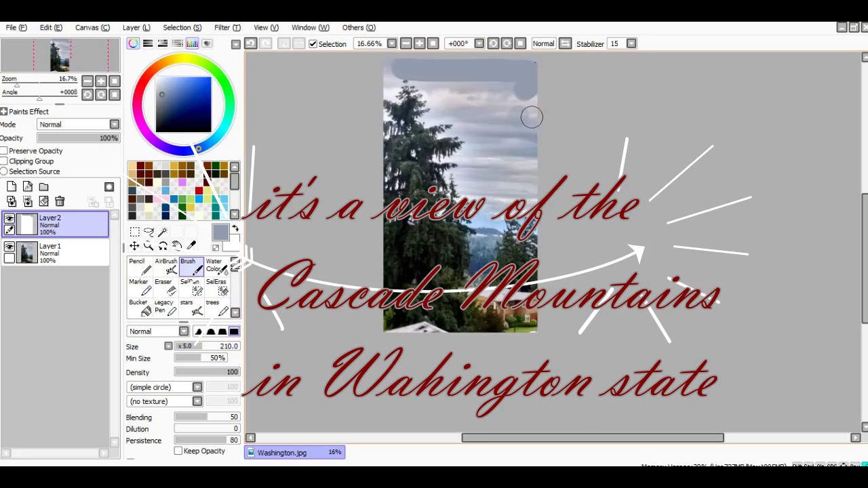Open the brush size multiplier dropdown
The width and height of the screenshot is (868, 488).
click(168, 346)
